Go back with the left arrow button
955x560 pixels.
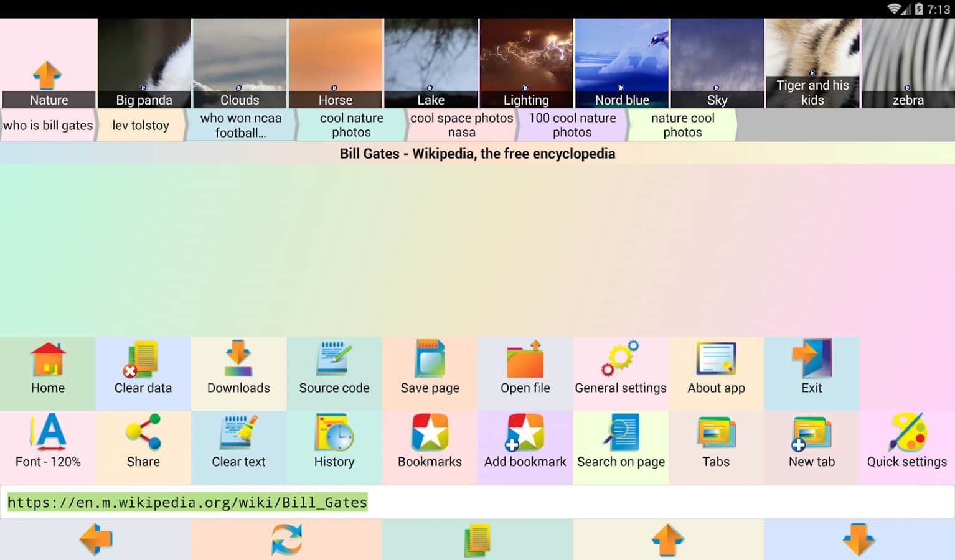(x=95, y=539)
